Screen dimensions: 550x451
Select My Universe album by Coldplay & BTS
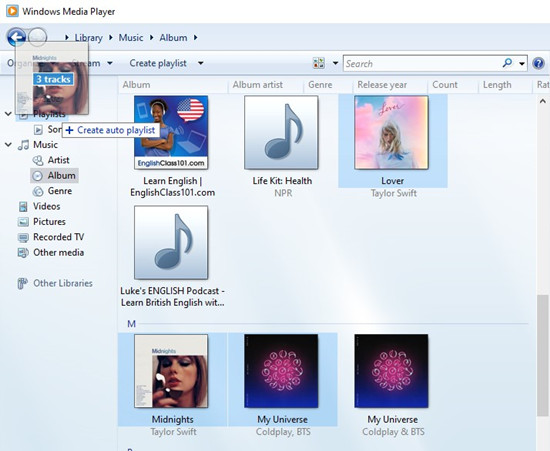tap(391, 371)
